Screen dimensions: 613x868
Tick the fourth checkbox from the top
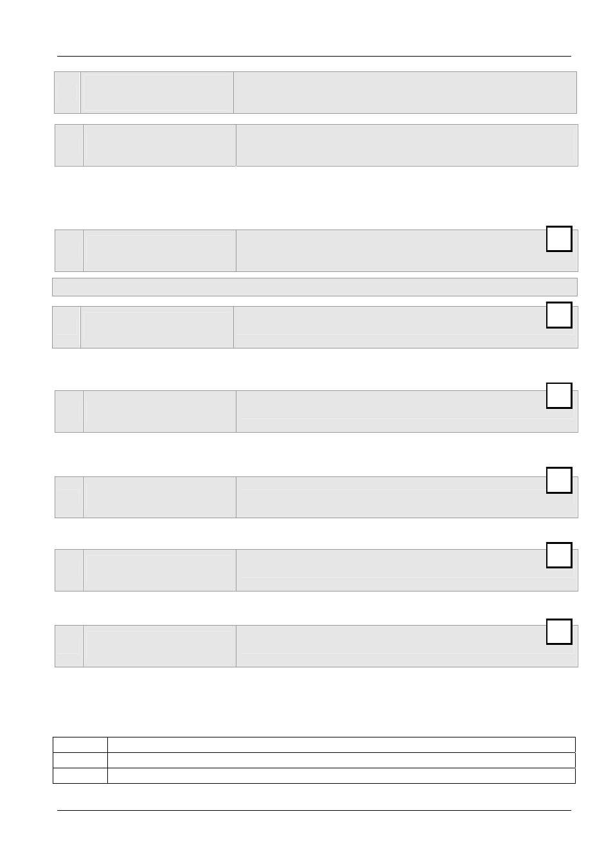click(559, 480)
